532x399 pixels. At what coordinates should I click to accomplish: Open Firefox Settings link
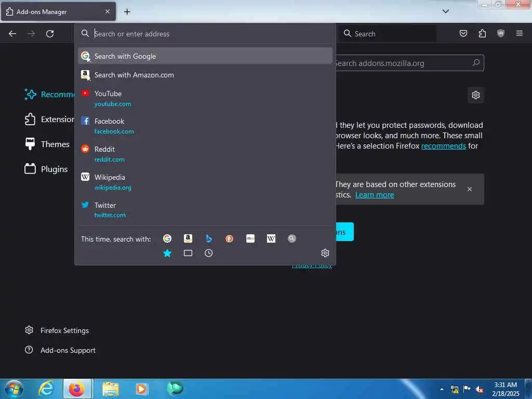pos(57,330)
